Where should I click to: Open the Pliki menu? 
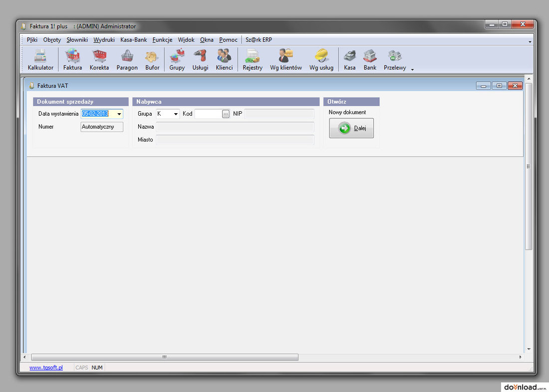tap(32, 40)
